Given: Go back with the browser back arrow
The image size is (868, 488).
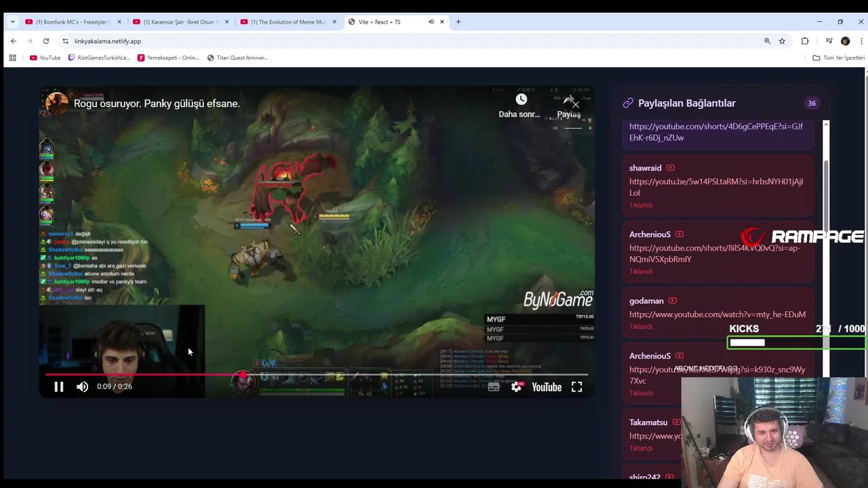Looking at the screenshot, I should [14, 41].
